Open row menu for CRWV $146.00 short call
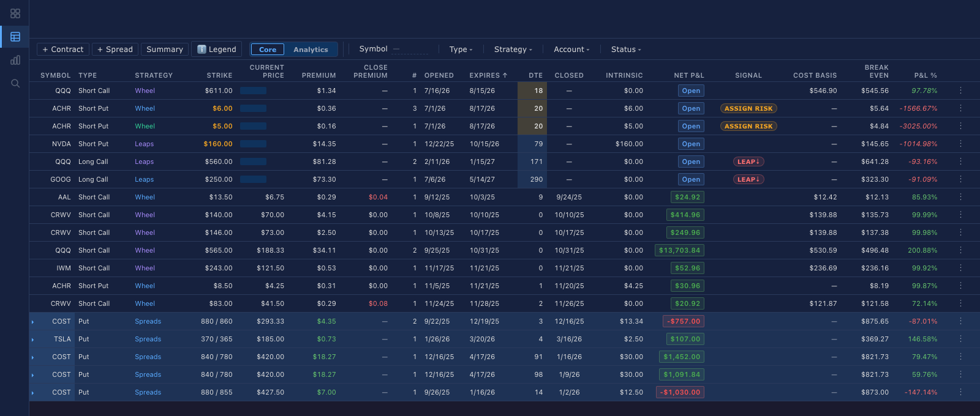The width and height of the screenshot is (980, 416). (960, 232)
